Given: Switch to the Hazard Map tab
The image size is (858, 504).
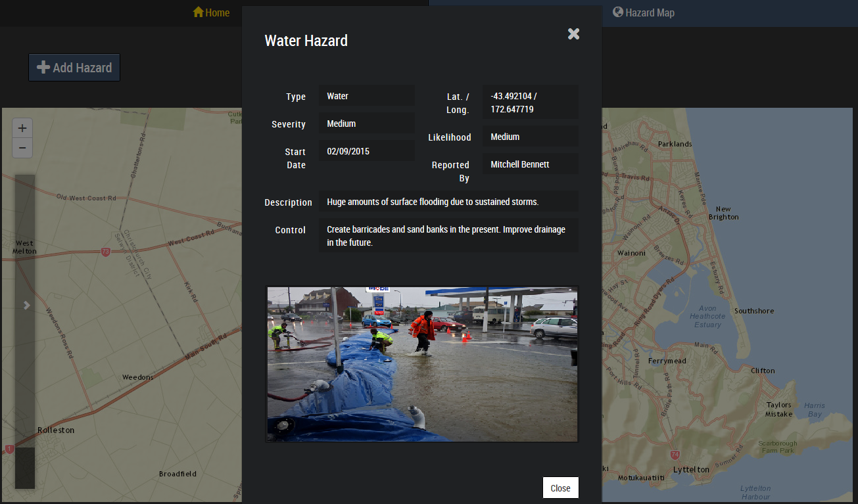Looking at the screenshot, I should (x=643, y=12).
